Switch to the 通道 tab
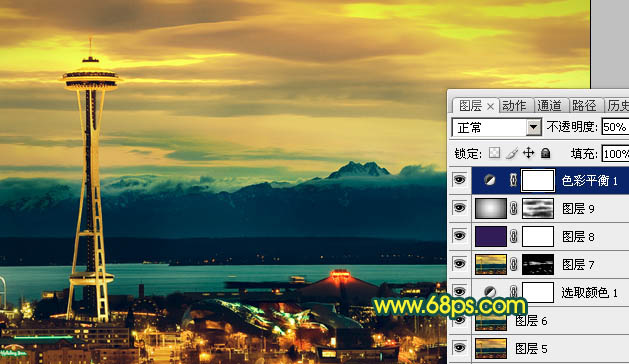Image resolution: width=629 pixels, height=364 pixels. 549,106
